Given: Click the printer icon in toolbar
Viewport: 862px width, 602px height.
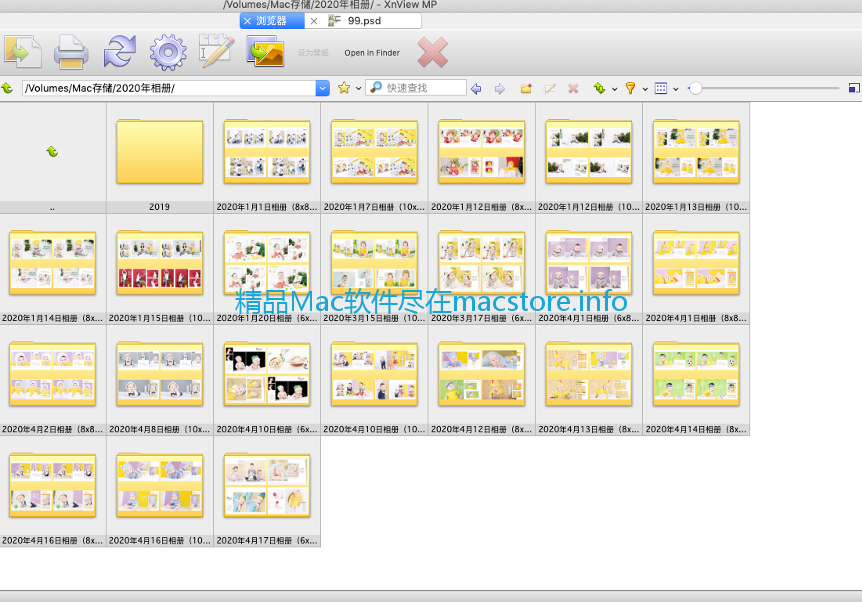Looking at the screenshot, I should 71,52.
